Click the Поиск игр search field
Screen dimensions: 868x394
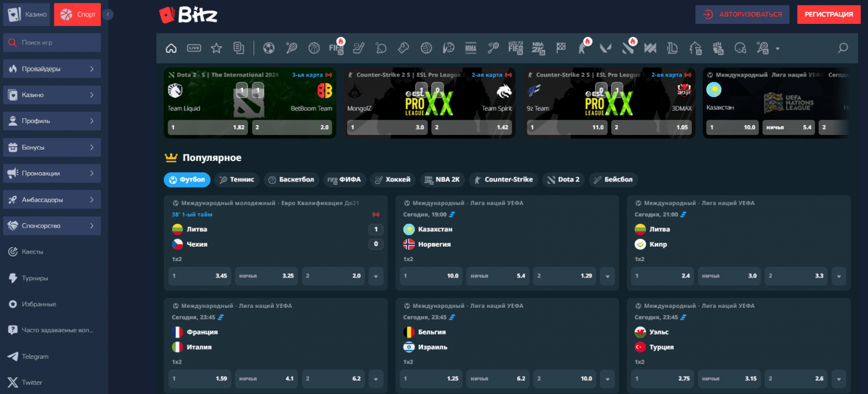pos(52,43)
